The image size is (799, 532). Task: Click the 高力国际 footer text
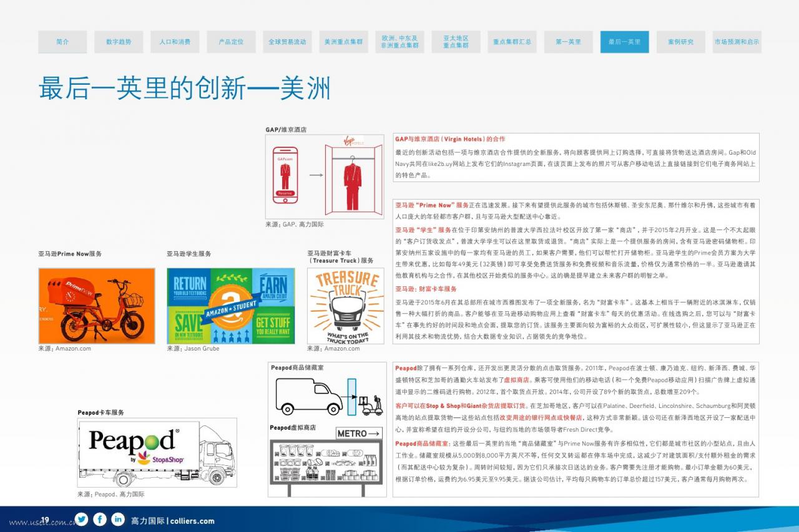click(147, 521)
